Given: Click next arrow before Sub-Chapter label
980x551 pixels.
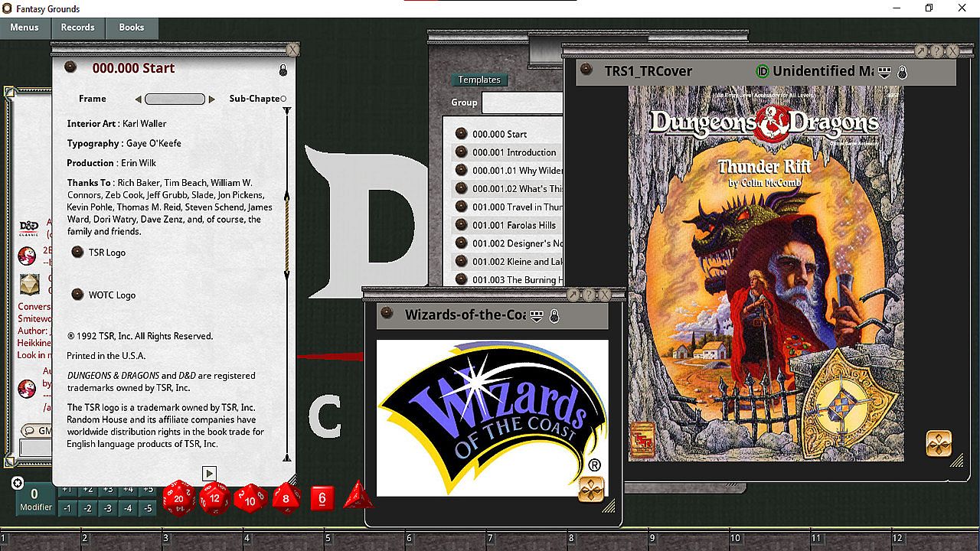Looking at the screenshot, I should [x=212, y=99].
